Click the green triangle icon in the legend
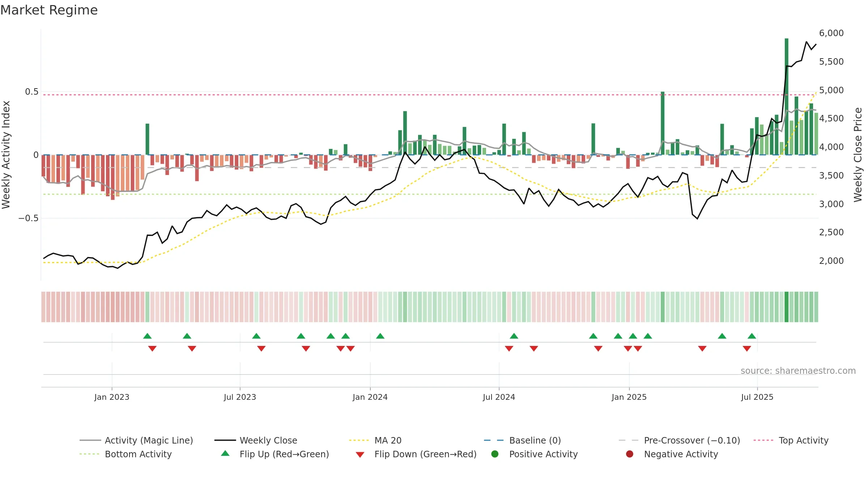The image size is (868, 488). pyautogui.click(x=225, y=453)
